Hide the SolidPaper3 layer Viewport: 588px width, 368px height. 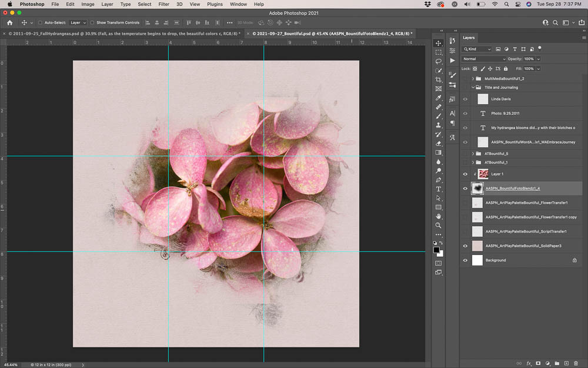(x=465, y=246)
